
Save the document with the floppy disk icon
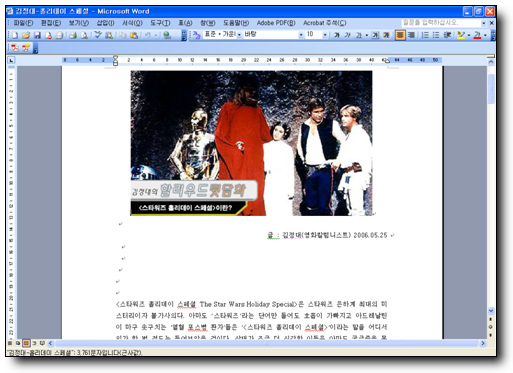pyautogui.click(x=37, y=35)
